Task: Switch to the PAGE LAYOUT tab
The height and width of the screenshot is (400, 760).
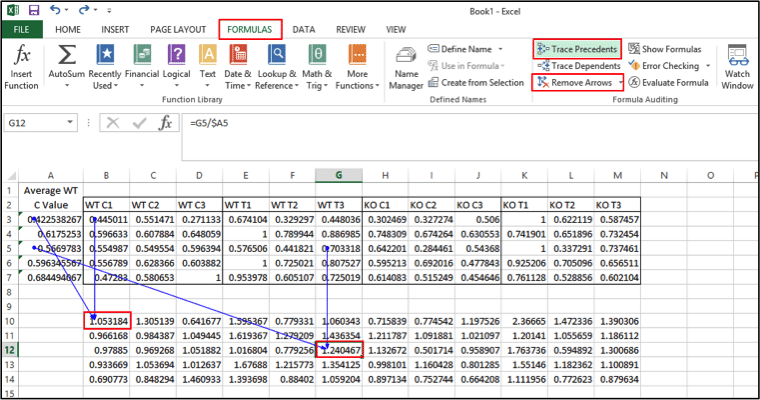Action: coord(178,30)
